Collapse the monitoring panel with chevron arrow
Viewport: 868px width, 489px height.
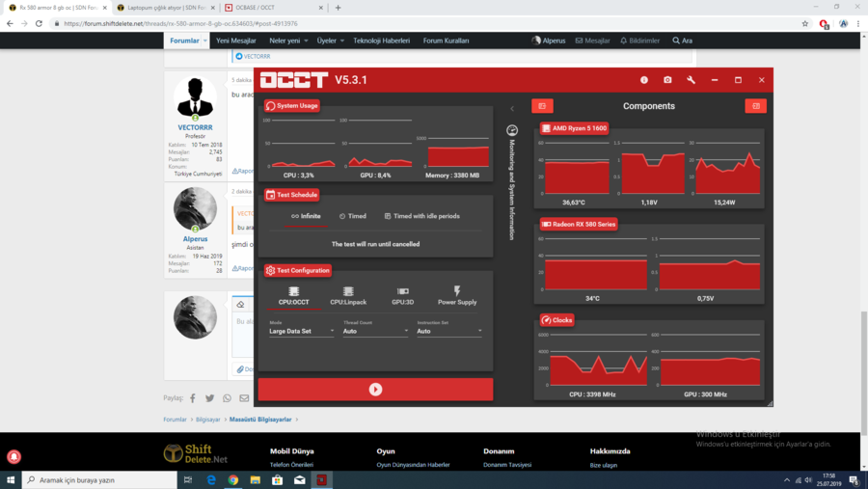pos(512,109)
